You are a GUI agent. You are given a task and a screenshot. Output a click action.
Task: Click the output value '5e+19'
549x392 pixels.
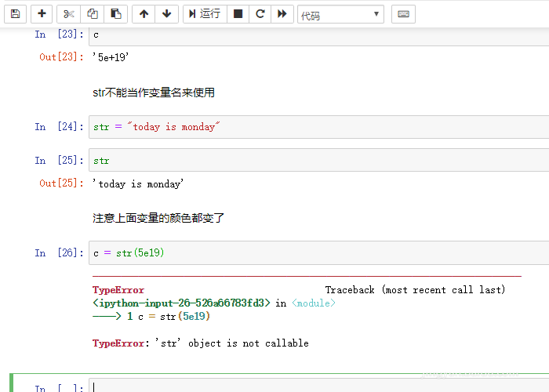111,57
